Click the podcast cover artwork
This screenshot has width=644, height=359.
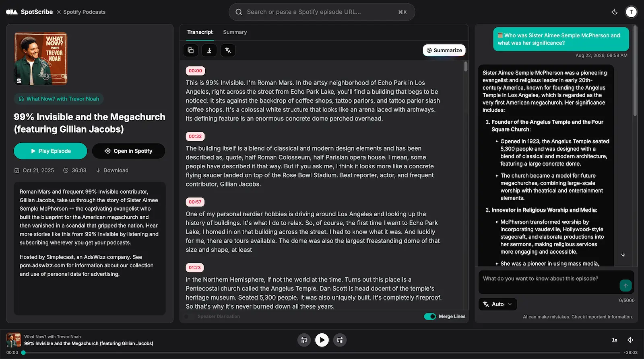tap(41, 59)
